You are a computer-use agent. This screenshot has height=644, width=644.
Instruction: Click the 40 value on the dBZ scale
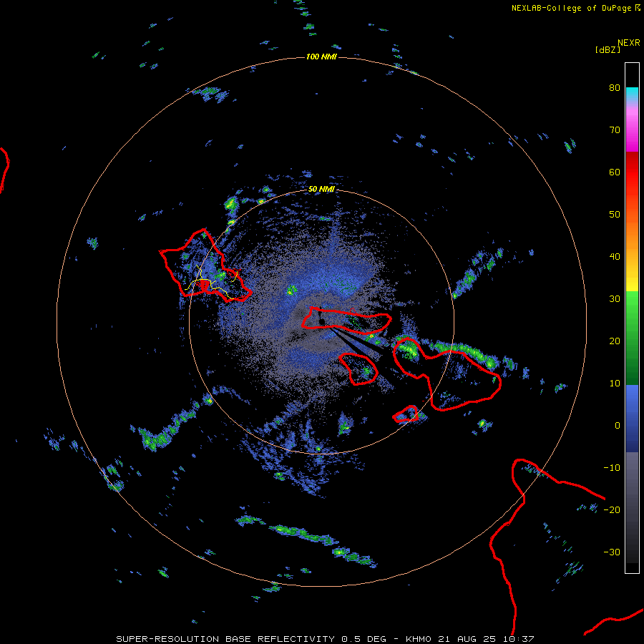click(x=615, y=257)
